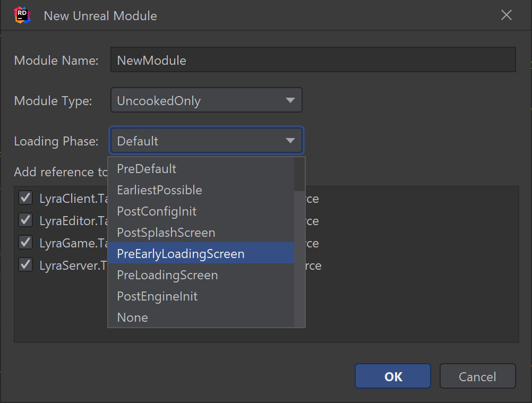This screenshot has width=532, height=403.
Task: Cancel the New Unreal Module dialog
Action: pyautogui.click(x=477, y=376)
